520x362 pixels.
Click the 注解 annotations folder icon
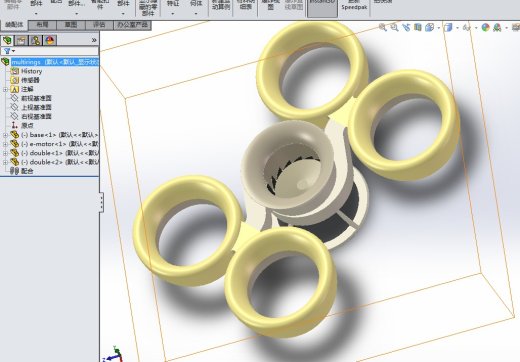(14, 89)
